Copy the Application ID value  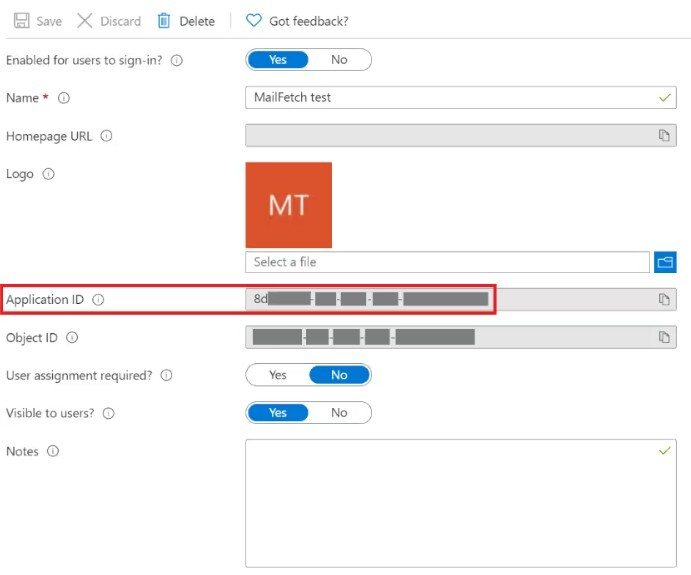[x=663, y=299]
